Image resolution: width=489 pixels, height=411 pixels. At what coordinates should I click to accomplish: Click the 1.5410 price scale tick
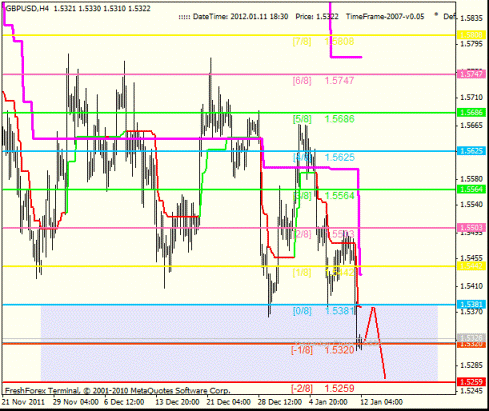point(471,286)
